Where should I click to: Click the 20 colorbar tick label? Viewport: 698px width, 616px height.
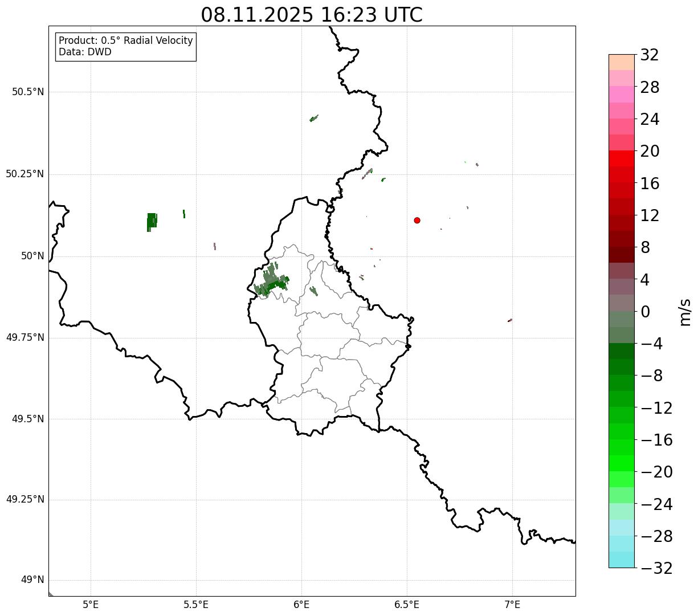650,152
